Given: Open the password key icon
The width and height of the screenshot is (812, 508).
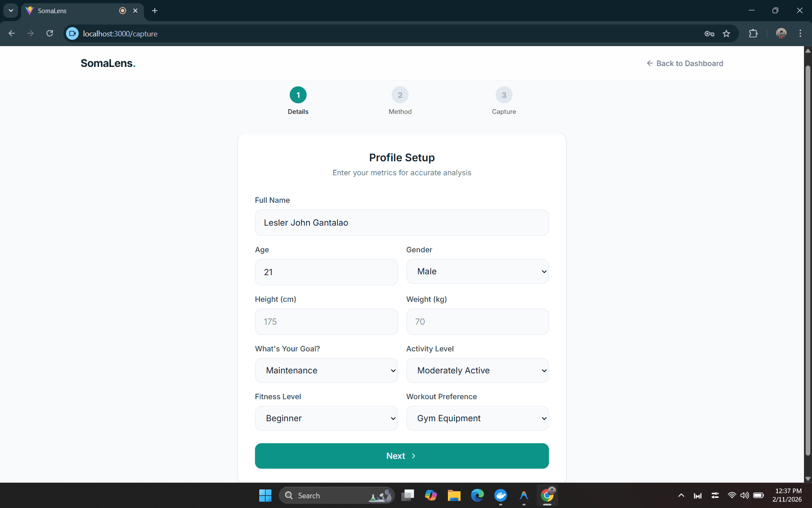Looking at the screenshot, I should tap(709, 33).
